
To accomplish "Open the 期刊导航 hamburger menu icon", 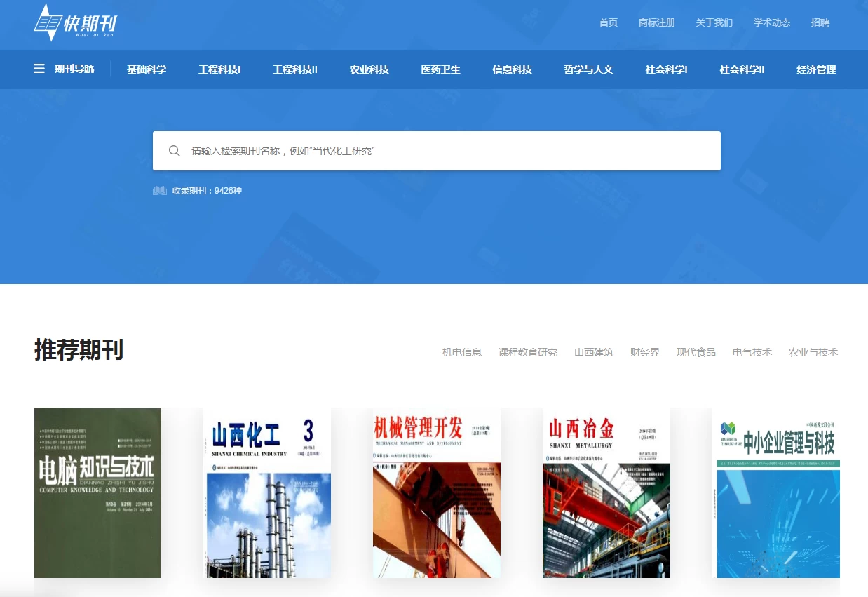I will tap(39, 68).
